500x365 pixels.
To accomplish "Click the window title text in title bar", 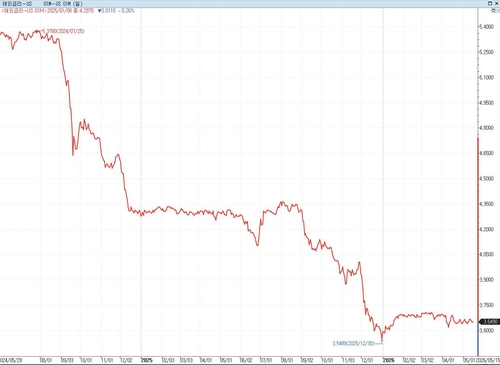I will tap(42, 4).
